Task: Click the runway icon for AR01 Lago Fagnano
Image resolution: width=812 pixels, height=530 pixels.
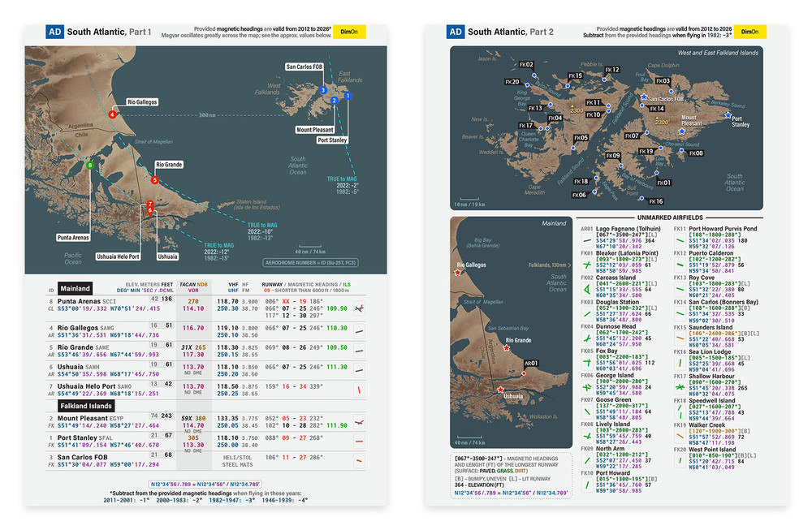Action: (x=587, y=241)
